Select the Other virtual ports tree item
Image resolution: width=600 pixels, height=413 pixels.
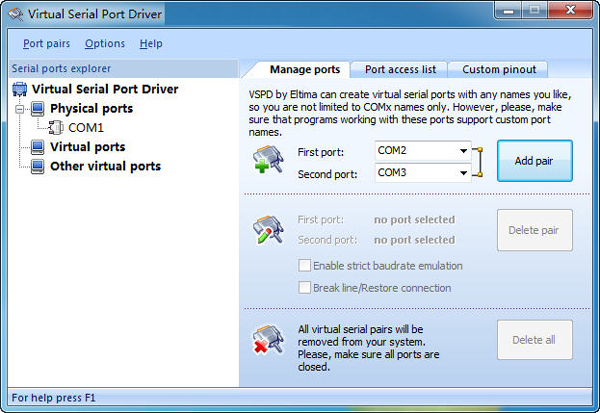(x=105, y=166)
